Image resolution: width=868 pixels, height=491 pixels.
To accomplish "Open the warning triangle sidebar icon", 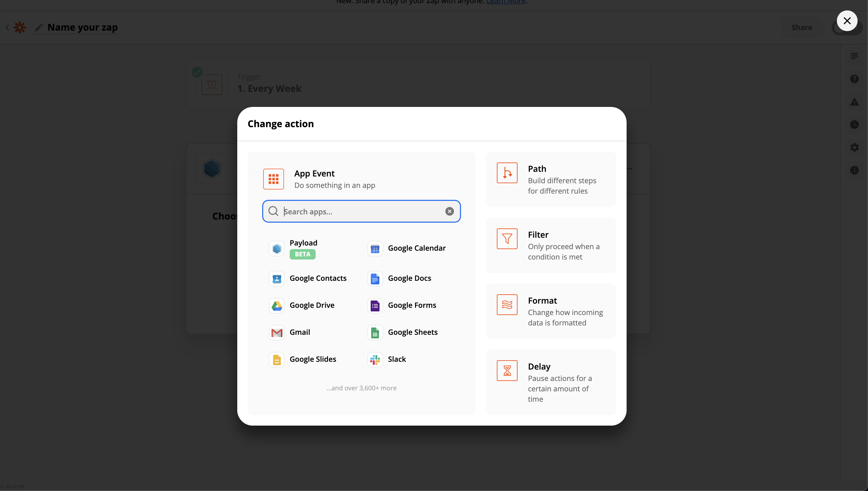I will click(854, 101).
